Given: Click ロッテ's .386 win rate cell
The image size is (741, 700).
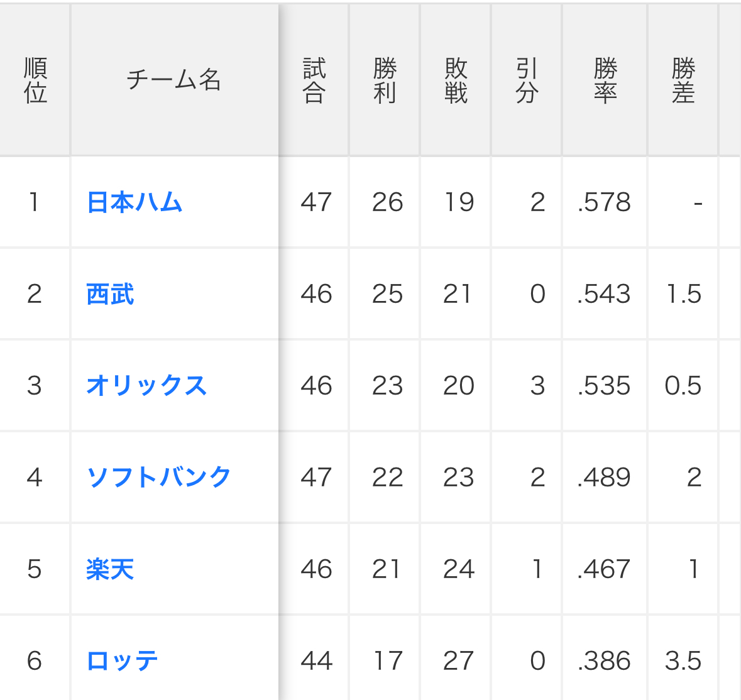Looking at the screenshot, I should click(604, 661).
